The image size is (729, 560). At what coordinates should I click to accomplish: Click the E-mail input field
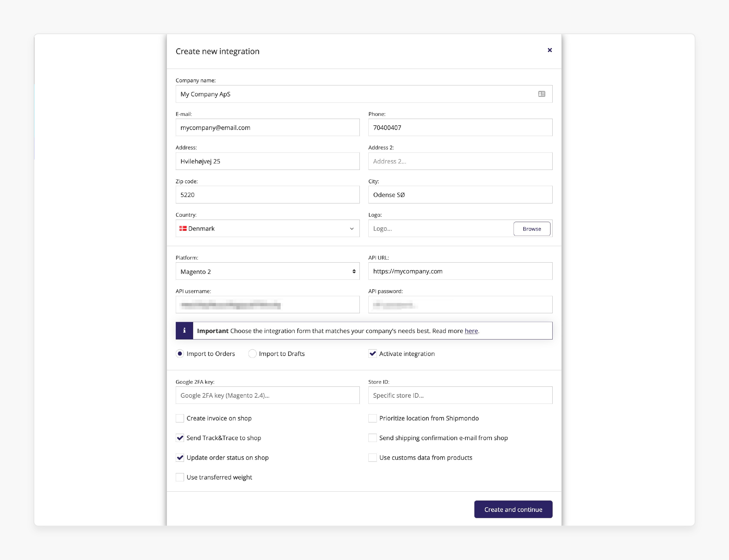tap(267, 127)
